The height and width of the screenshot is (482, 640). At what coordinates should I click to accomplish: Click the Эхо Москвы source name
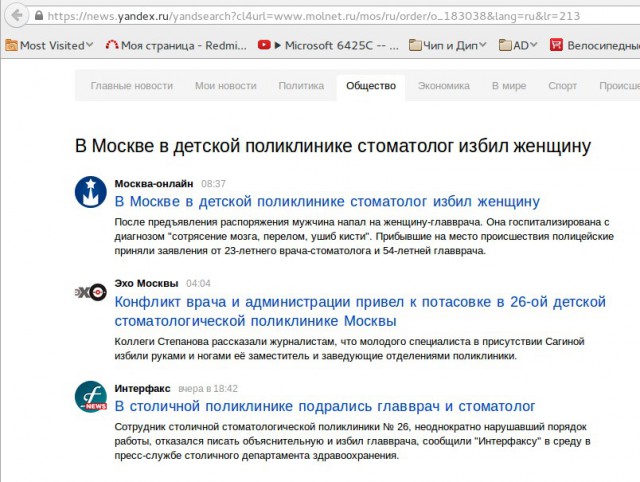(146, 283)
